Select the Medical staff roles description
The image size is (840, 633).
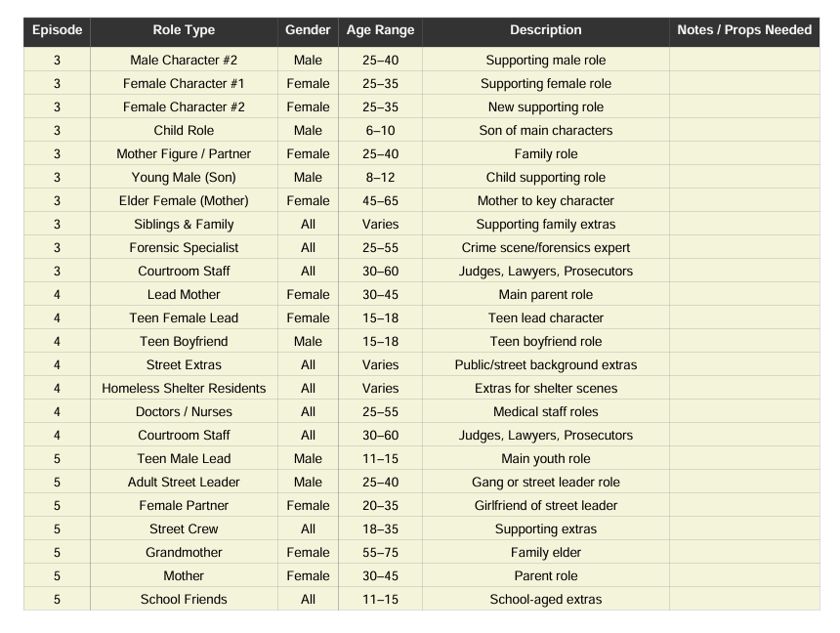(x=545, y=412)
